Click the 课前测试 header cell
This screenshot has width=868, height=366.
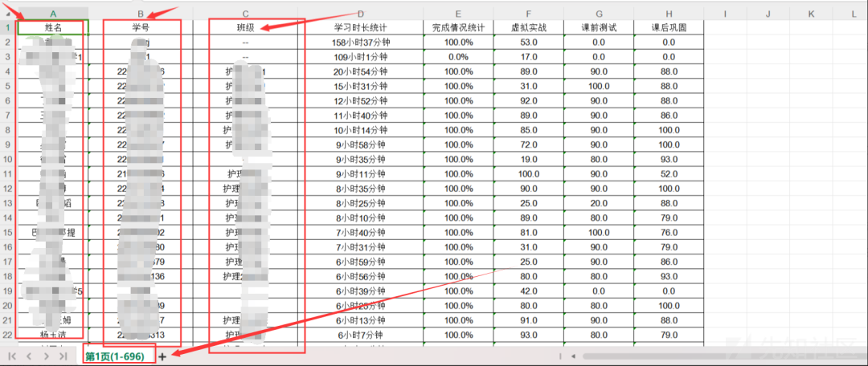[599, 27]
